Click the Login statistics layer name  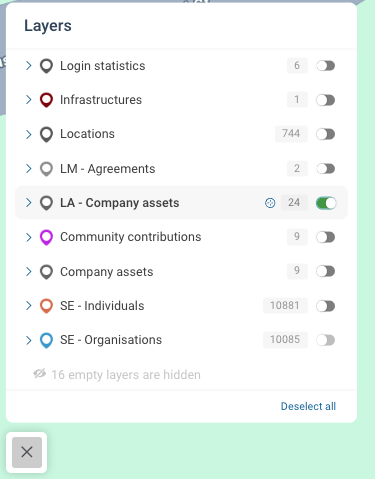(x=103, y=66)
